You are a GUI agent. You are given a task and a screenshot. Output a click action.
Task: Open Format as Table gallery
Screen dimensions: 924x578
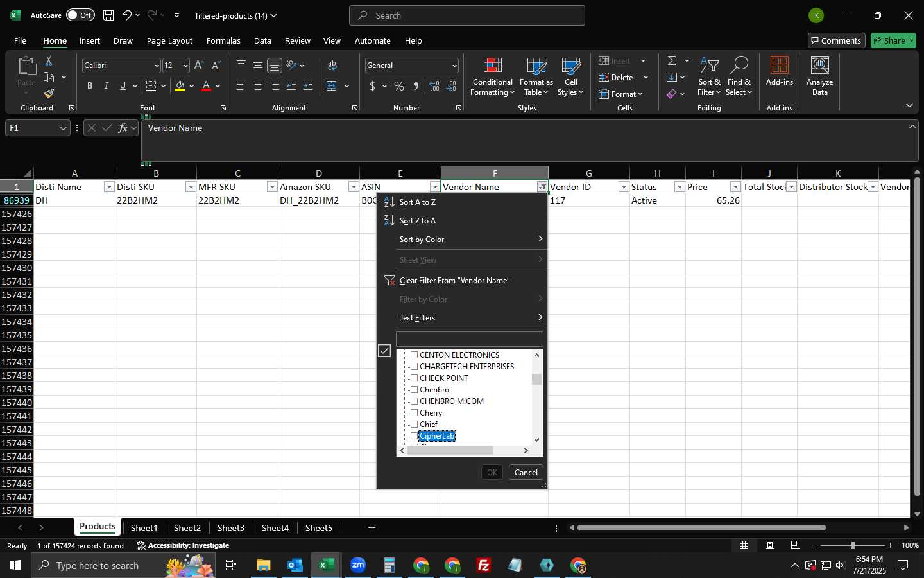[536, 77]
